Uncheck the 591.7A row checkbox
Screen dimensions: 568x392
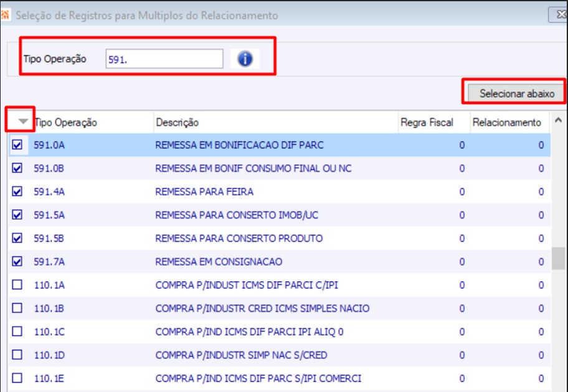click(x=17, y=261)
